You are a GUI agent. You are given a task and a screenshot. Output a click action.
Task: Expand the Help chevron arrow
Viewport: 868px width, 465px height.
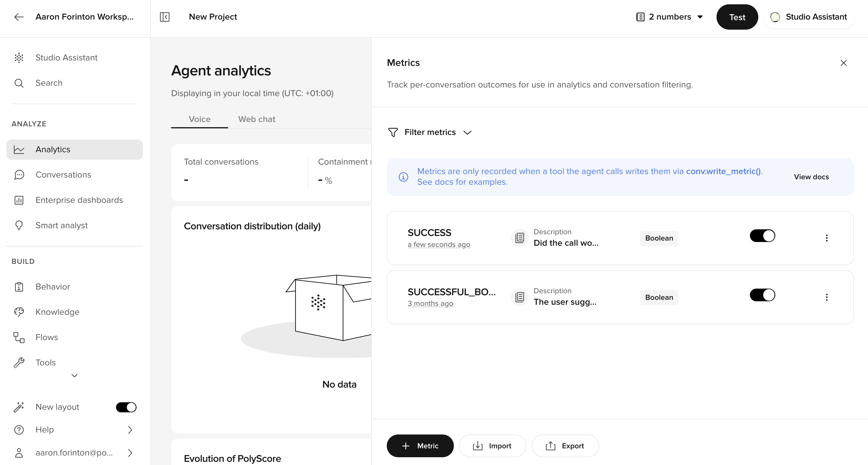coord(130,430)
